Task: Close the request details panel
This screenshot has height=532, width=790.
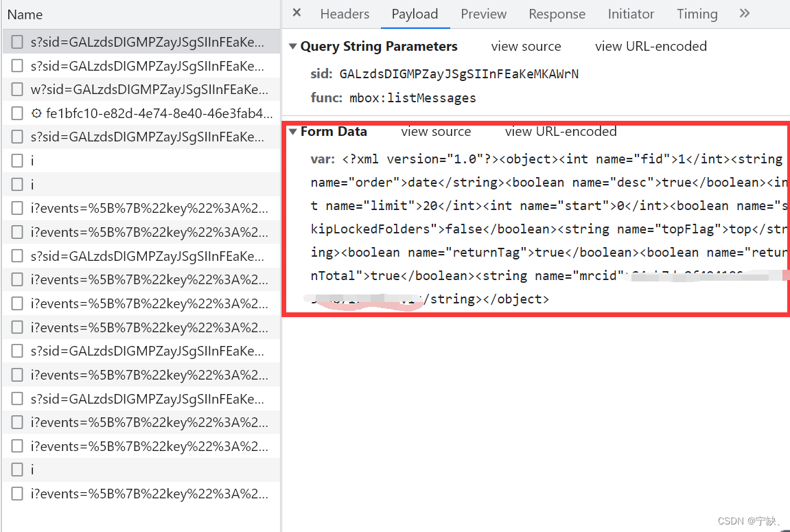Action: (x=296, y=14)
